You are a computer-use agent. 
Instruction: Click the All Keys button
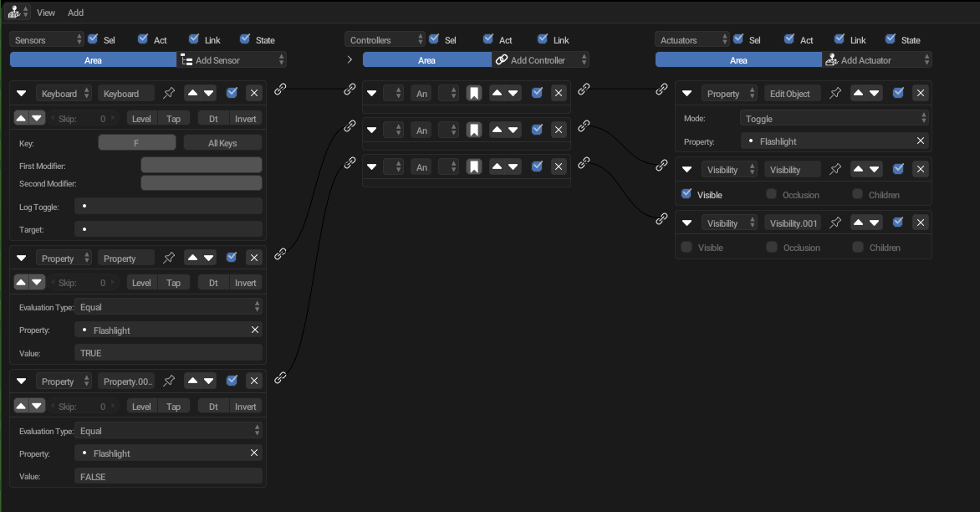(x=222, y=143)
